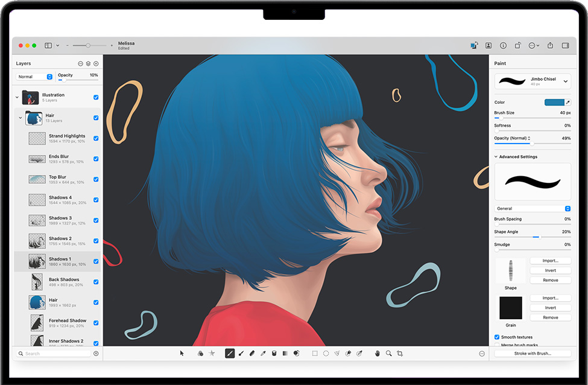Image resolution: width=588 pixels, height=385 pixels.
Task: Click the info icon in top toolbar
Action: [x=503, y=45]
